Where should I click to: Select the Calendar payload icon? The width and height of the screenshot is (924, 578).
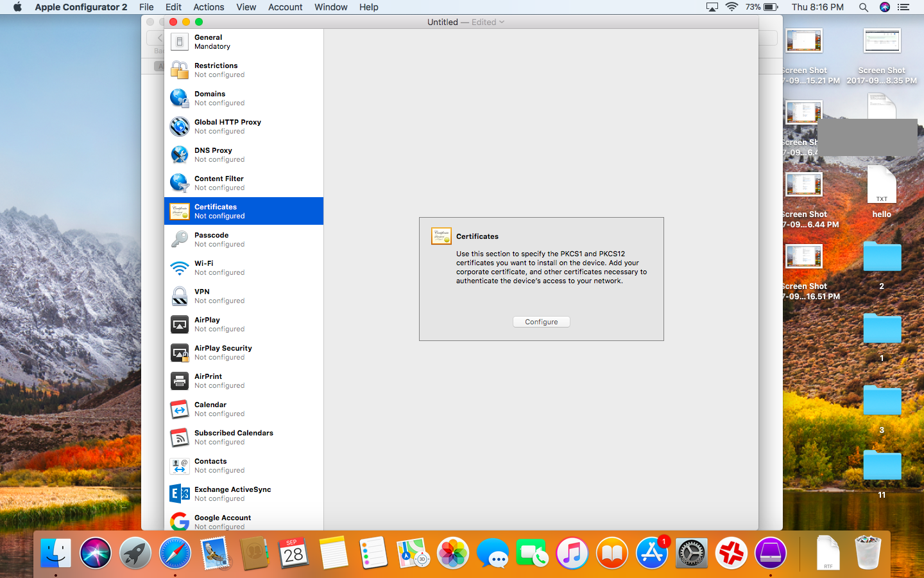(x=180, y=409)
